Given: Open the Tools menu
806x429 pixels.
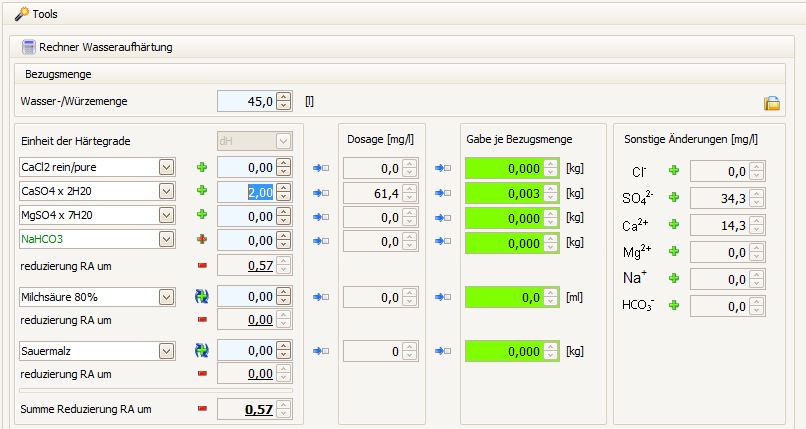Looking at the screenshot, I should 37,13.
